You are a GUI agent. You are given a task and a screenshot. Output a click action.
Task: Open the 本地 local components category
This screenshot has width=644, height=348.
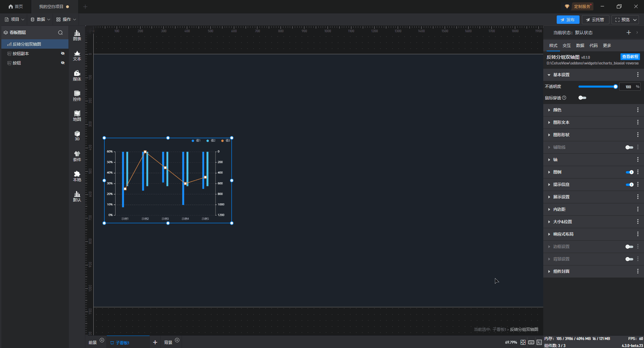(77, 176)
